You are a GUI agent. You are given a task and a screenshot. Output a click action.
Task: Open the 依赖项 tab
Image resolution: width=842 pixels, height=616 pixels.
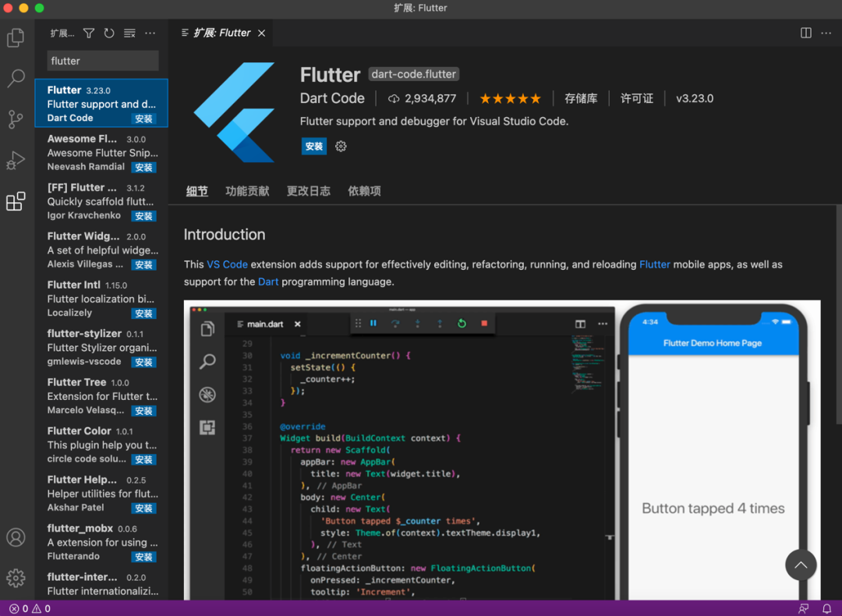pos(363,190)
